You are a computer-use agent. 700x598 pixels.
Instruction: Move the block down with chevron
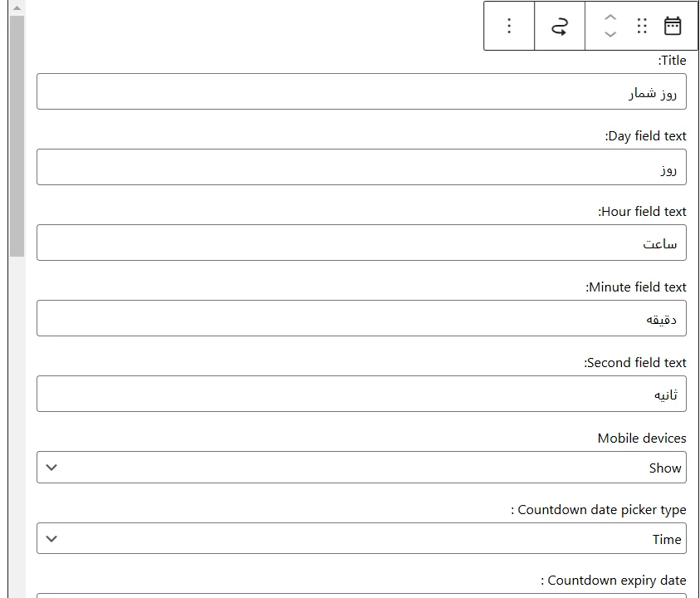pyautogui.click(x=610, y=34)
